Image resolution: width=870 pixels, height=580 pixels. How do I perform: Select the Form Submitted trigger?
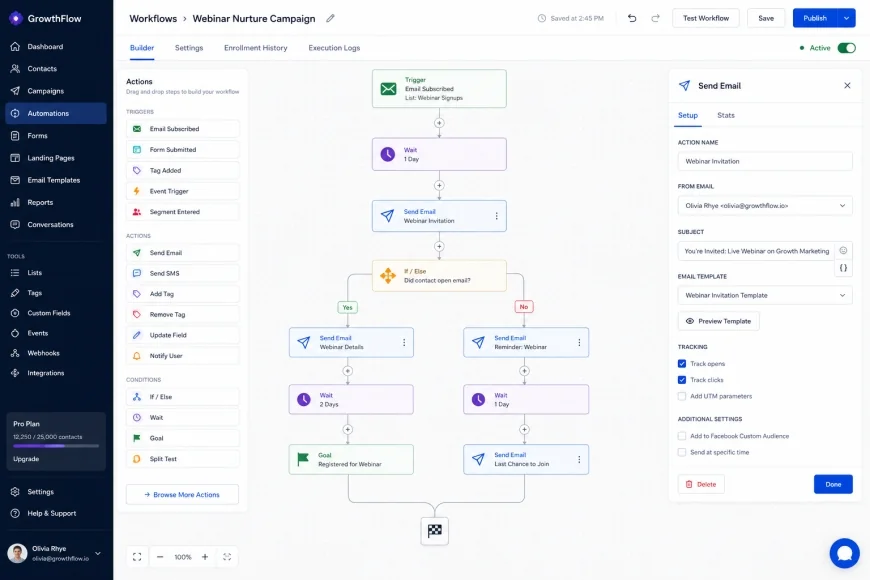[183, 150]
